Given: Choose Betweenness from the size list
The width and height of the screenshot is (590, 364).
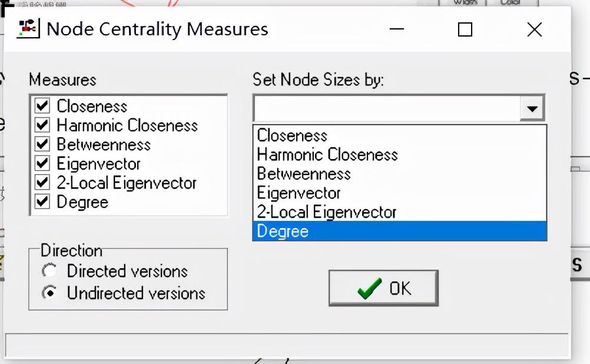Looking at the screenshot, I should (x=304, y=174).
